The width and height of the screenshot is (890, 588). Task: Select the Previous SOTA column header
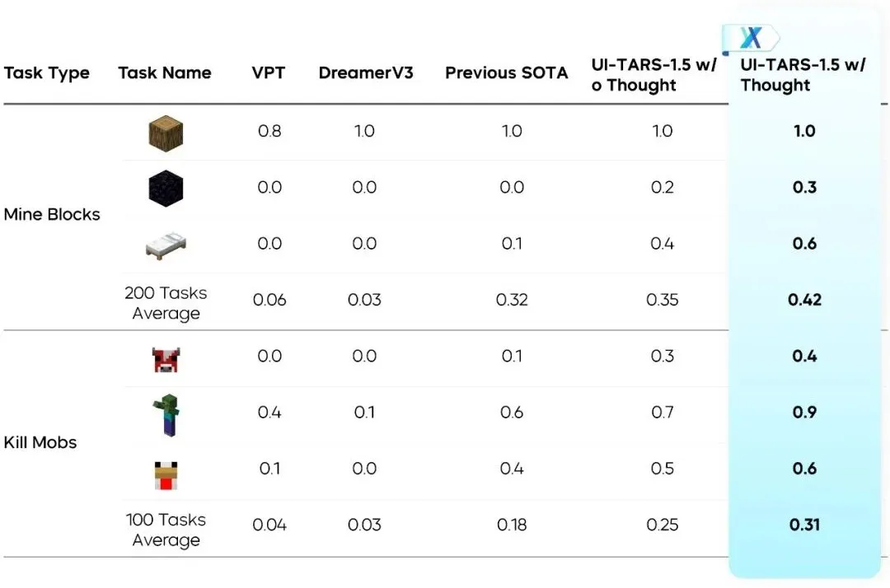pyautogui.click(x=506, y=73)
